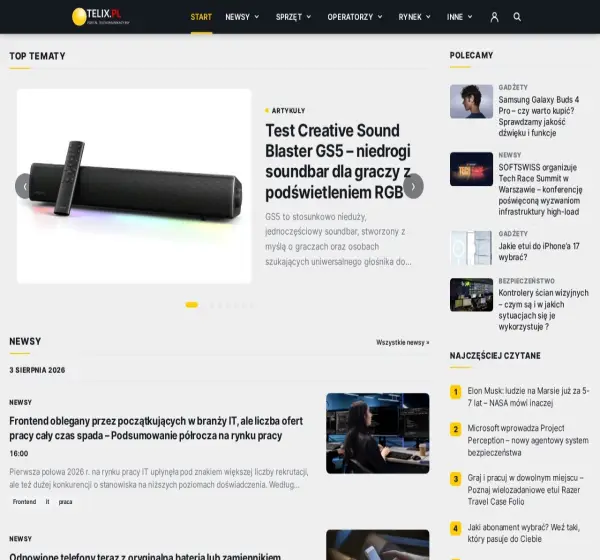Click the TOP TEMATY heading
Screen dimensions: 600x560
(x=38, y=56)
